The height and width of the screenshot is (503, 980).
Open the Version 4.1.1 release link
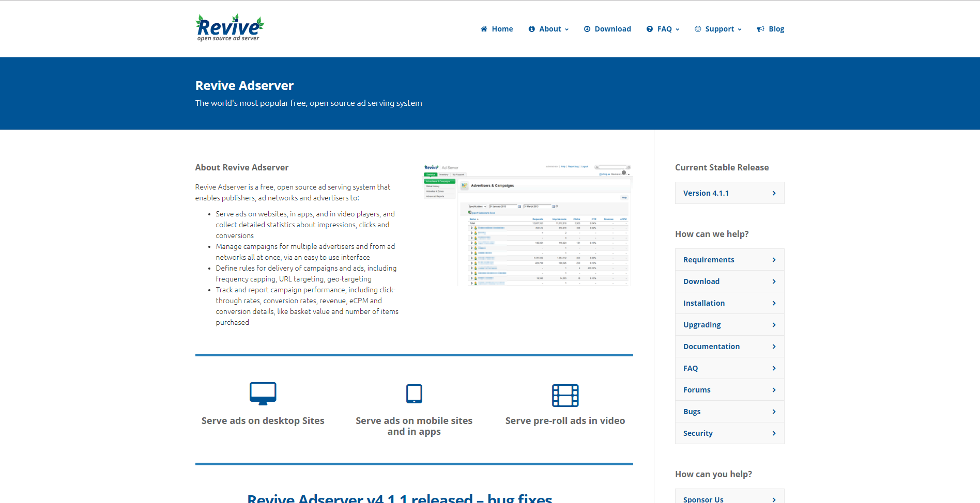click(x=729, y=193)
